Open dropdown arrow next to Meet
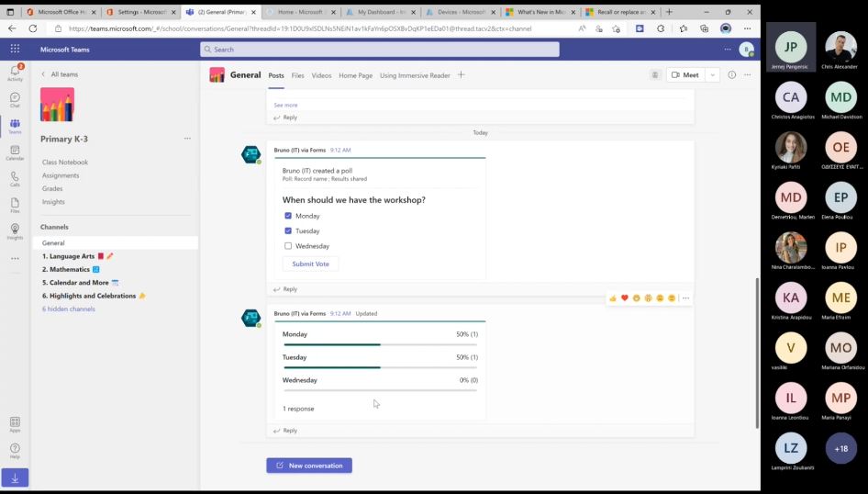868x494 pixels. [713, 75]
